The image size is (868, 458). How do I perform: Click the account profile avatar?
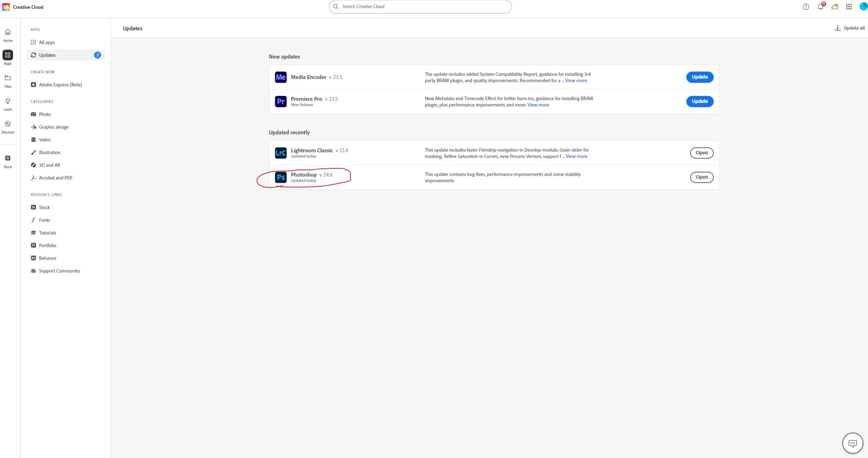(x=863, y=7)
